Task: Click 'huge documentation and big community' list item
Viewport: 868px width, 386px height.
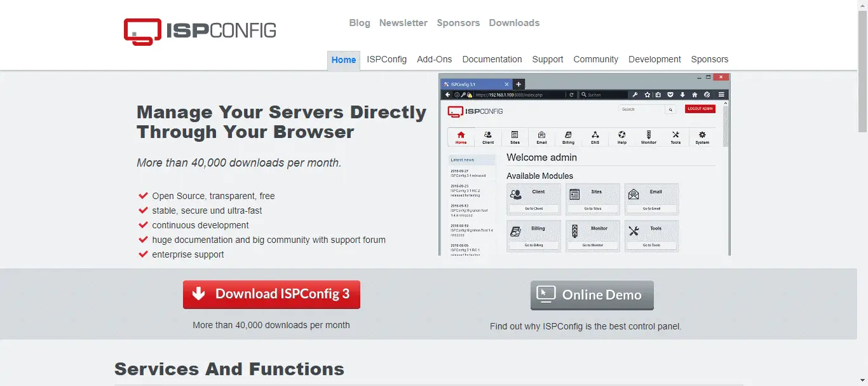Action: click(269, 240)
